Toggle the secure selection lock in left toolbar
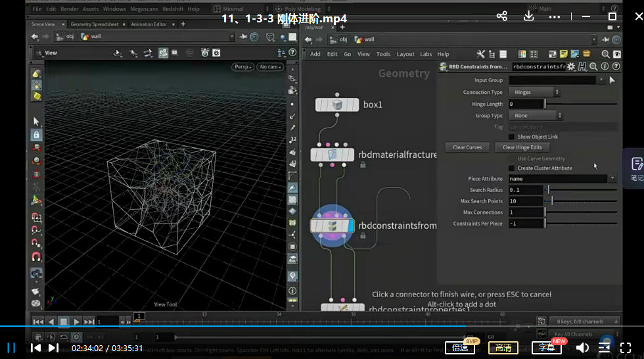 pyautogui.click(x=36, y=135)
